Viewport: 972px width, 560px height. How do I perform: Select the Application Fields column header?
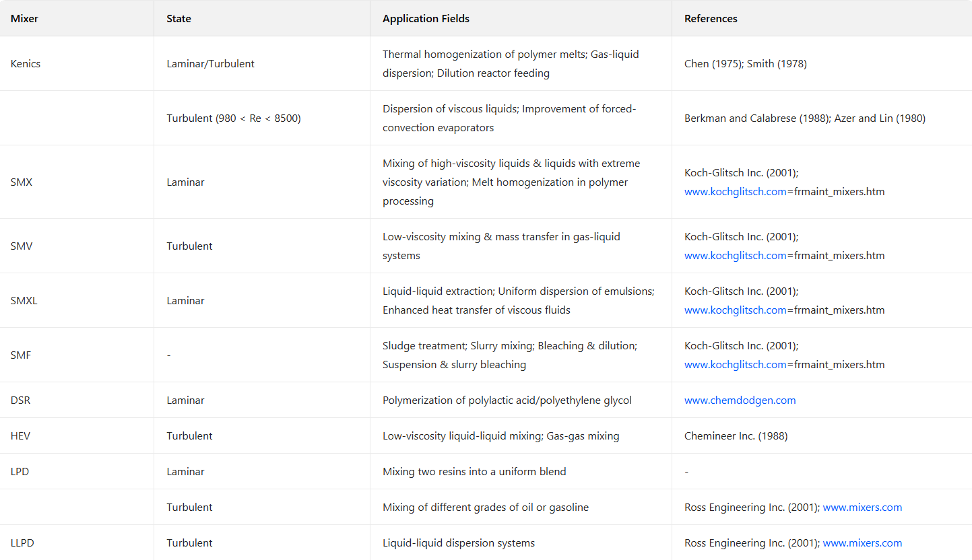click(426, 19)
